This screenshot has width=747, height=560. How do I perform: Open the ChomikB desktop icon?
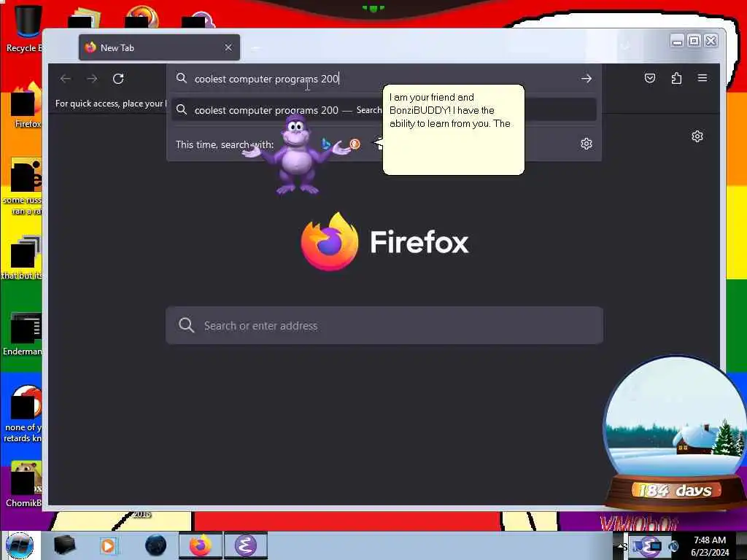pos(24,483)
